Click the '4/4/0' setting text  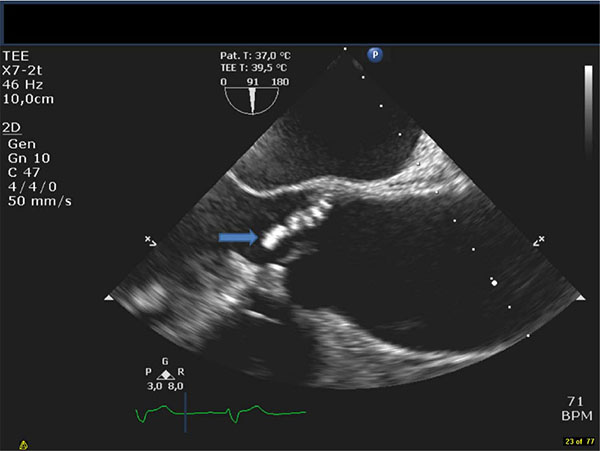coord(33,187)
